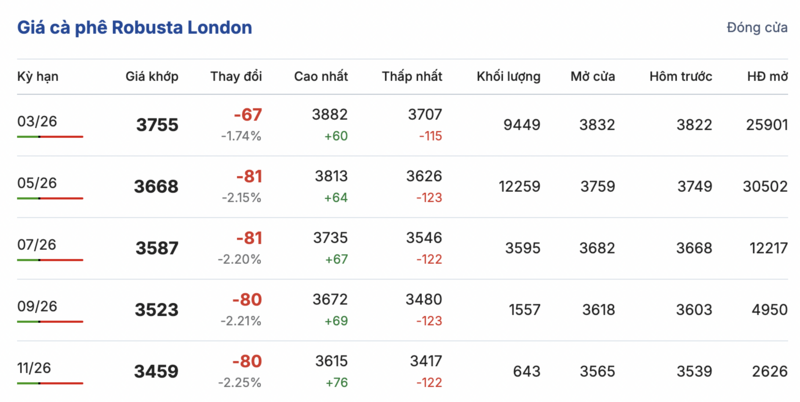Click the 'Đóng cửa' market status label
The image size is (800, 402).
coord(757,28)
